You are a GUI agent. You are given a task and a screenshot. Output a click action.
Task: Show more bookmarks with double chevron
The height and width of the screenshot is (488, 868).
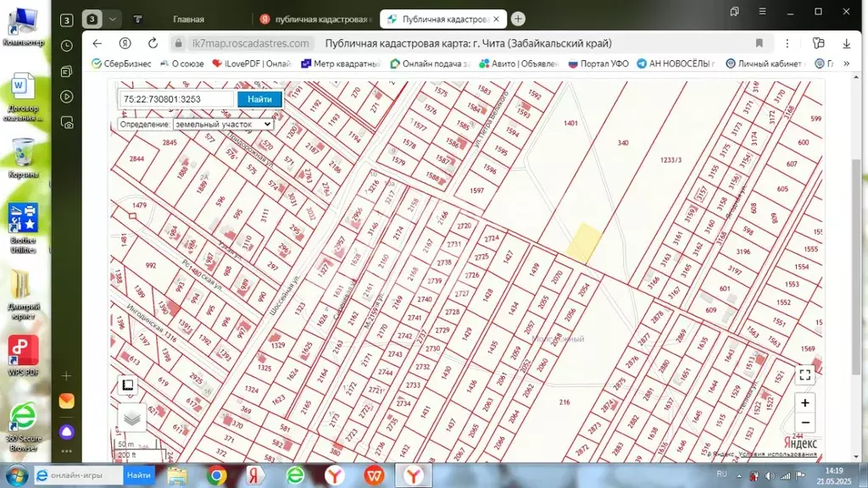[x=847, y=64]
